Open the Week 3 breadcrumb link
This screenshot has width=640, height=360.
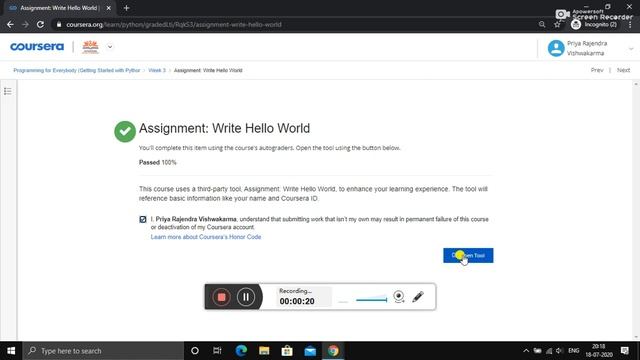(157, 71)
